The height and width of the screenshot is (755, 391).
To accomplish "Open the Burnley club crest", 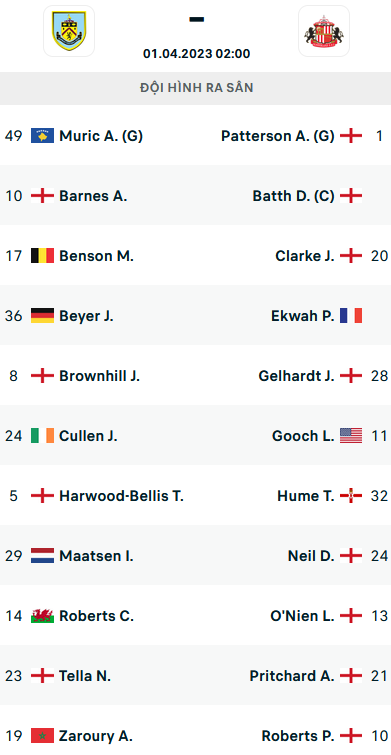I will coord(69,31).
